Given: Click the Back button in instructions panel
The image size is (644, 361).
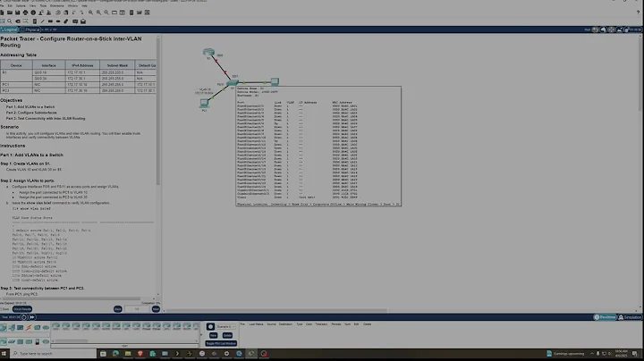Looking at the screenshot, I should click(x=117, y=309).
